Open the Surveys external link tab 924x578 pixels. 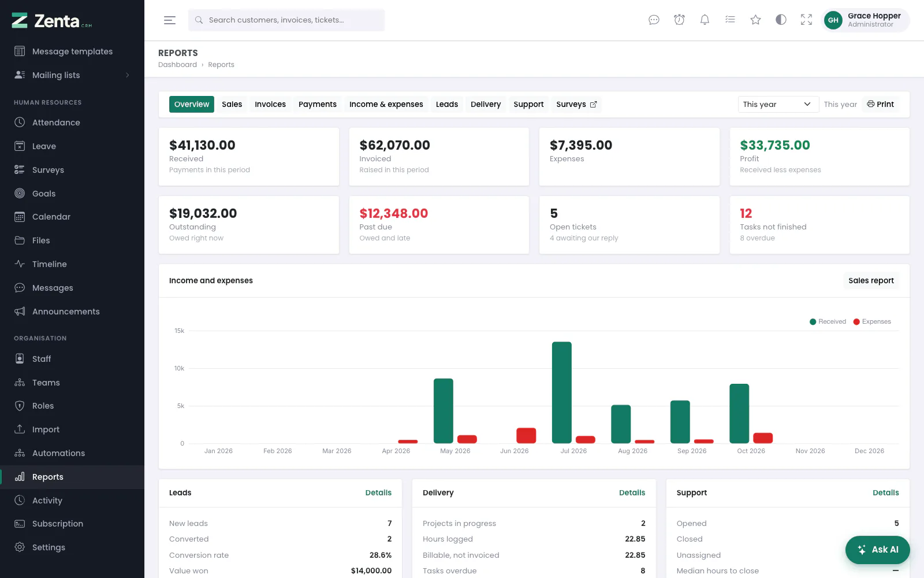[x=576, y=104]
